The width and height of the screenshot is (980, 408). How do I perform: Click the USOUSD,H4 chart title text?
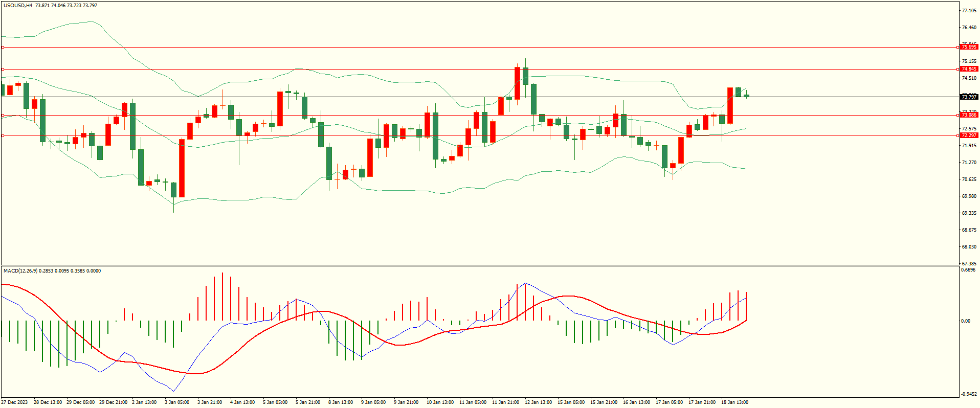[18, 6]
